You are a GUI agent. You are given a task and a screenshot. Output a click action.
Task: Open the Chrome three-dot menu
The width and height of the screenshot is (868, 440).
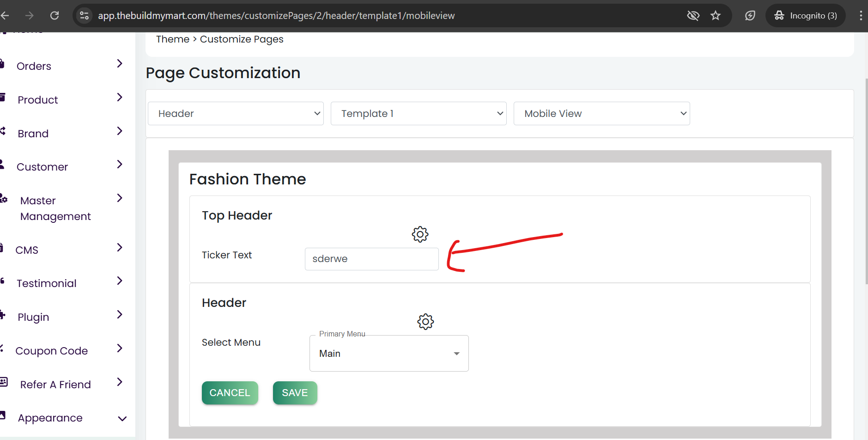click(x=861, y=16)
